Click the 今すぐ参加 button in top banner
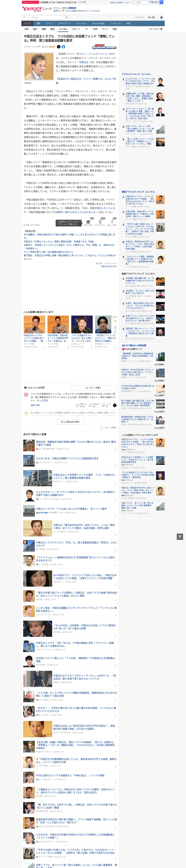This screenshot has height=868, width=186. [x=82, y=2]
